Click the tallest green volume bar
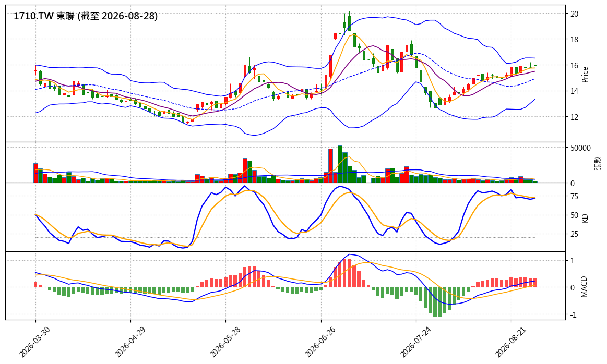The width and height of the screenshot is (607, 364). click(340, 164)
